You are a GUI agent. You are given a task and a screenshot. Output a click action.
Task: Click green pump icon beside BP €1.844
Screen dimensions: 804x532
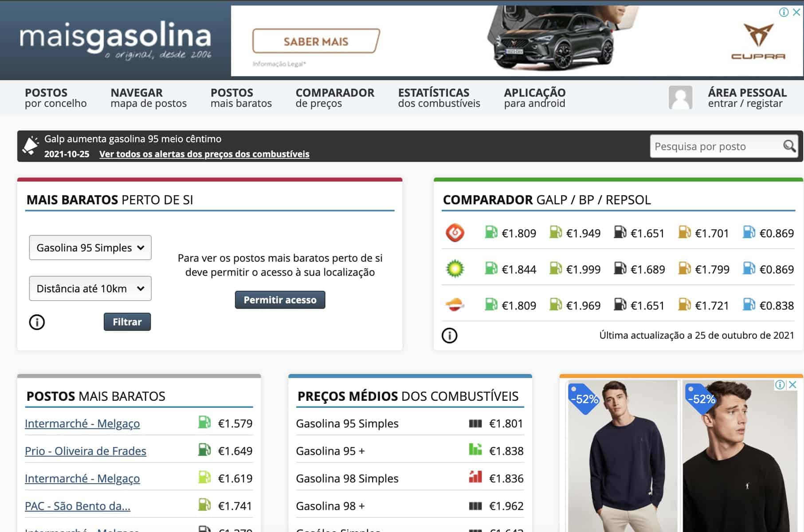(x=491, y=268)
